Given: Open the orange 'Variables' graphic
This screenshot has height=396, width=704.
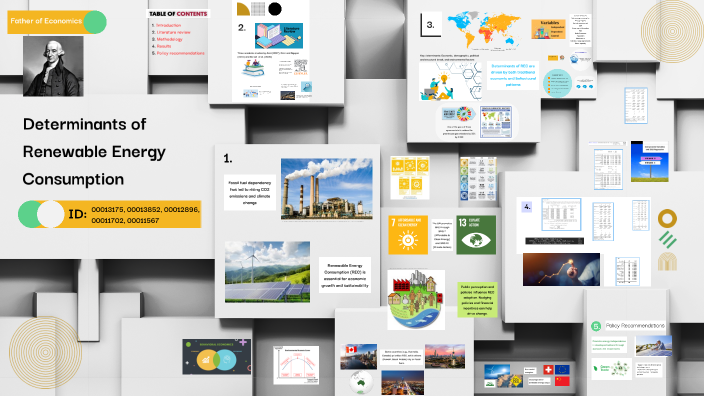Looking at the screenshot, I should pos(548,29).
